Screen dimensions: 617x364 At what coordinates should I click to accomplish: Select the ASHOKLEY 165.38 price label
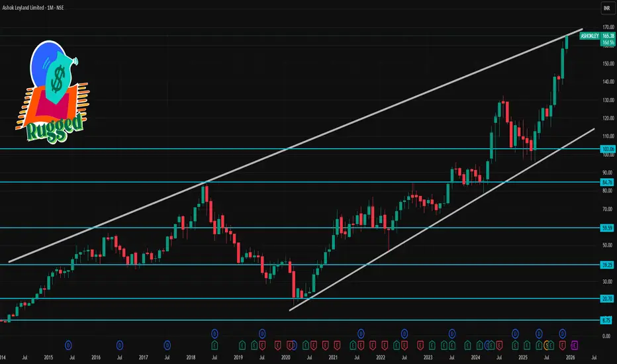coord(597,36)
